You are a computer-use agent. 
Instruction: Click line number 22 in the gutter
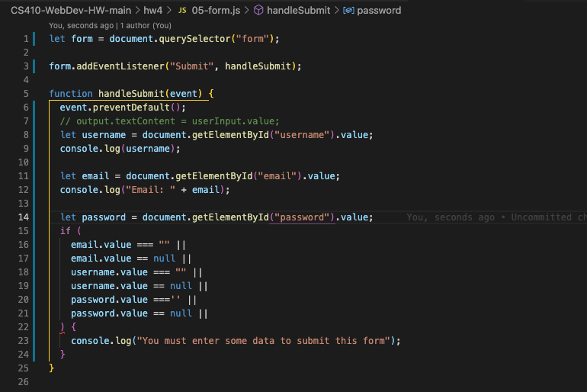click(23, 327)
